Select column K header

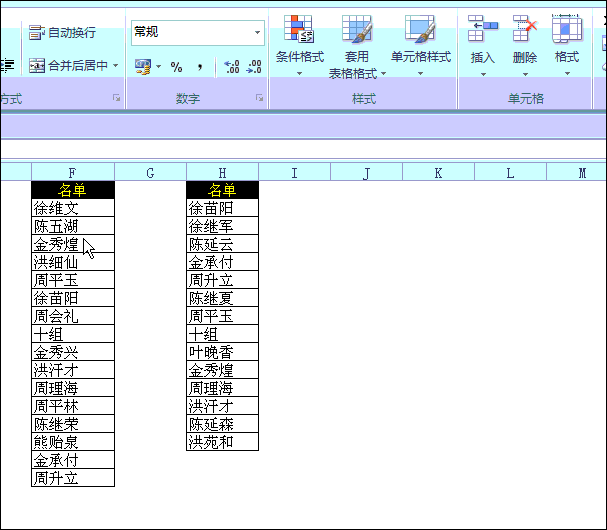pyautogui.click(x=438, y=172)
